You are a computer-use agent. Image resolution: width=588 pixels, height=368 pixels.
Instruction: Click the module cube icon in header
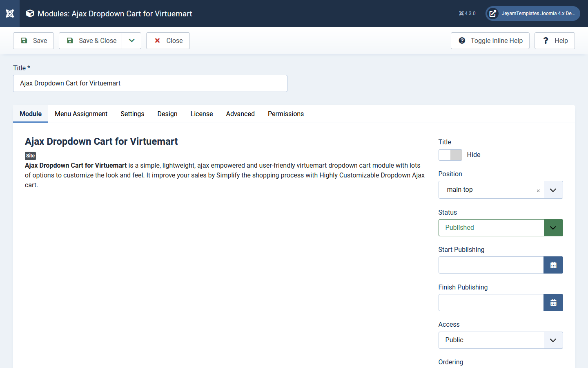point(30,13)
